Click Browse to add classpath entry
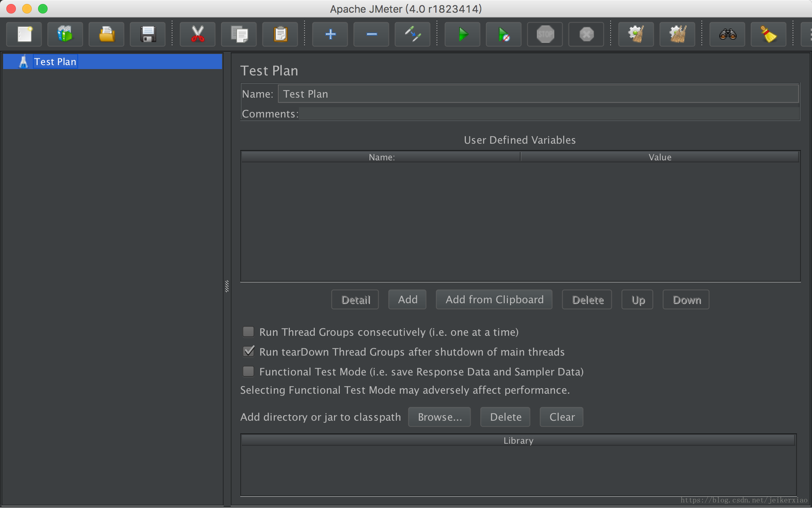Screen dimensions: 812x508 point(440,417)
